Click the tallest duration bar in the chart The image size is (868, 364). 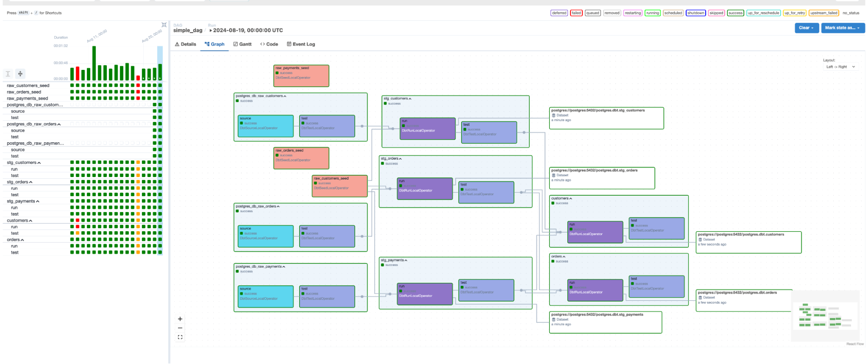(x=94, y=63)
